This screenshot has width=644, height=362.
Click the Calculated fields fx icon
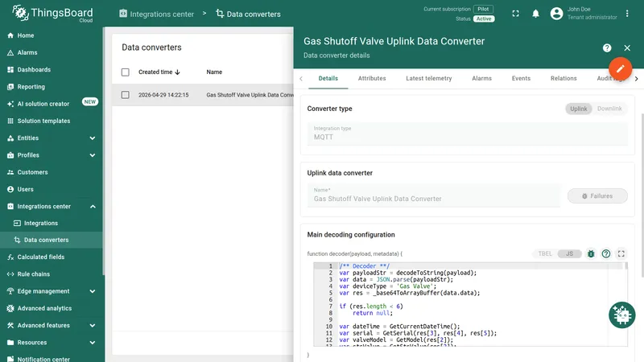(x=10, y=257)
